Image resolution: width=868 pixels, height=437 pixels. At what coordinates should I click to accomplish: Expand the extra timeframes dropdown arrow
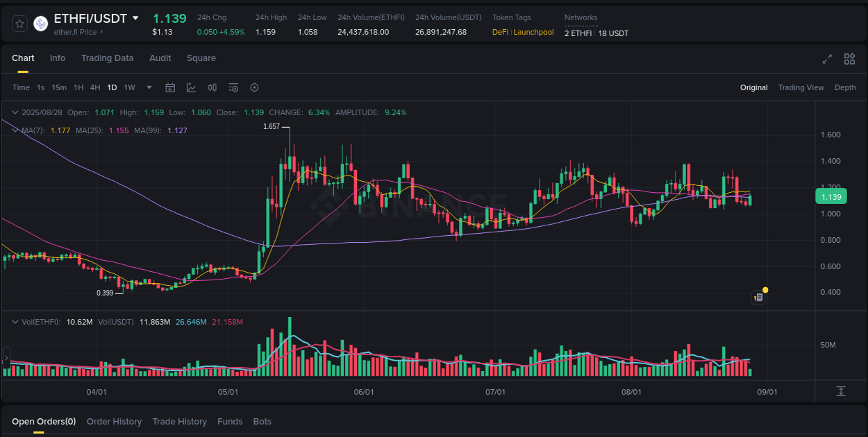coord(149,87)
